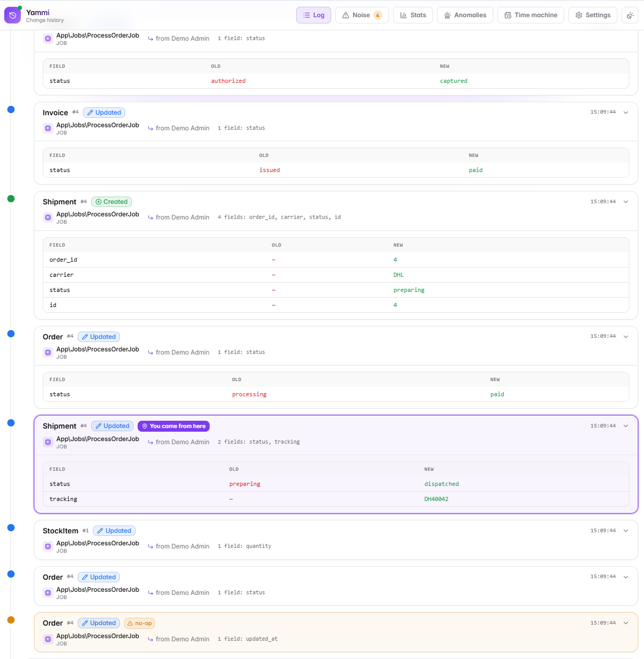
Task: Collapse the Order #4 processing-to-paid entry chevron
Action: (626, 337)
